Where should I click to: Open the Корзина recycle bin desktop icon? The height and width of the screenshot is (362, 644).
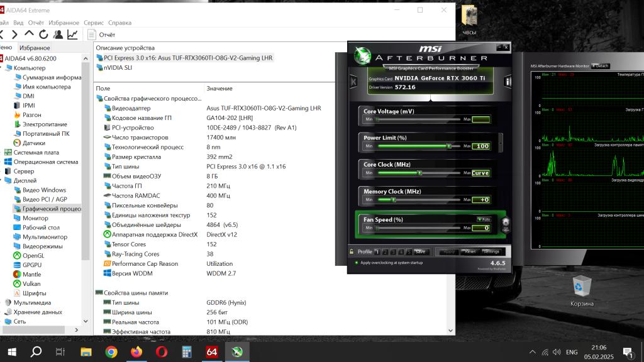(x=582, y=291)
